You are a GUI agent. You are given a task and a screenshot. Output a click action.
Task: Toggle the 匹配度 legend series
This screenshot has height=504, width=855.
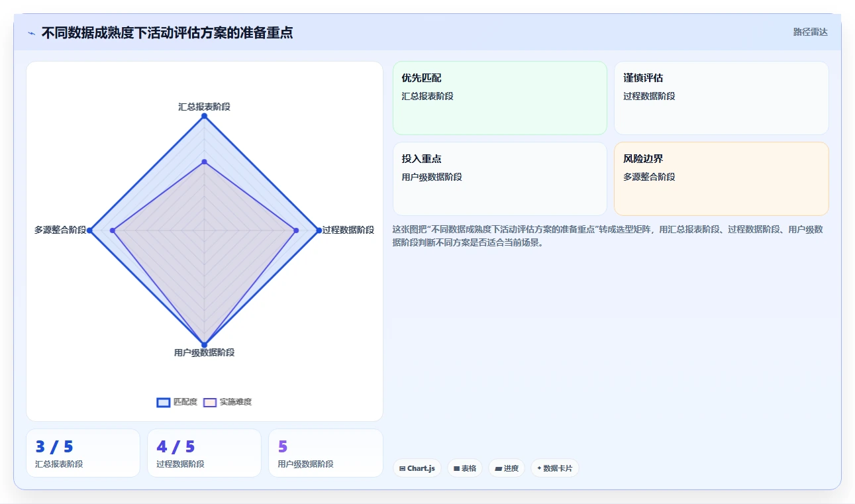(177, 402)
